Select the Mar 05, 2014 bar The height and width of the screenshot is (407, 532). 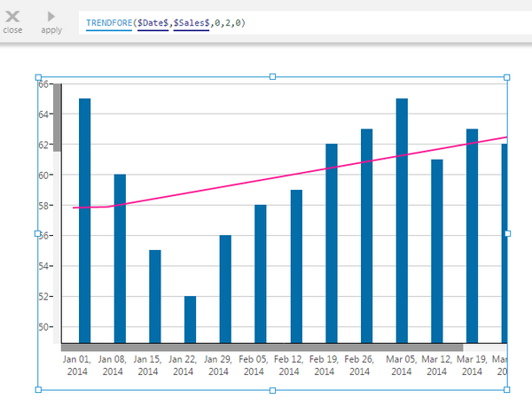pos(402,221)
